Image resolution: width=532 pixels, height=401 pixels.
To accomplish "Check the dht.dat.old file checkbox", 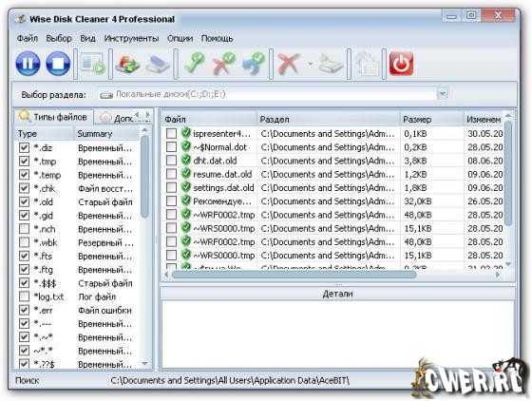I will (171, 161).
